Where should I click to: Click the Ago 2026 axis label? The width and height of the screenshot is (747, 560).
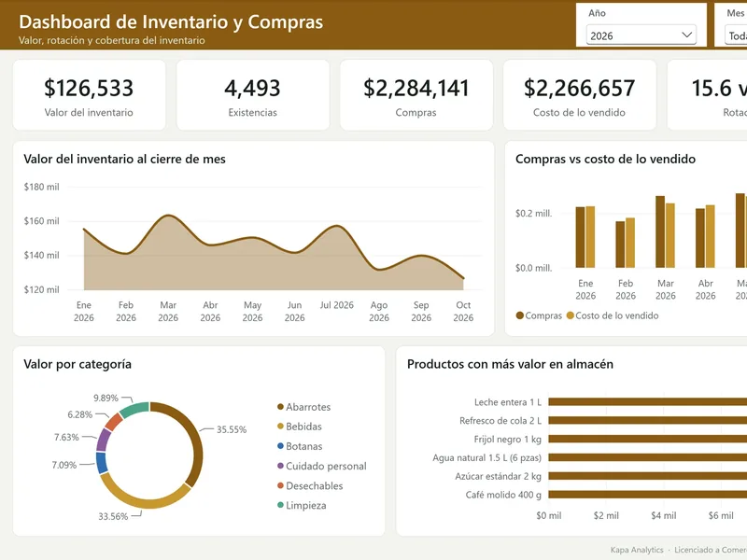[379, 312]
